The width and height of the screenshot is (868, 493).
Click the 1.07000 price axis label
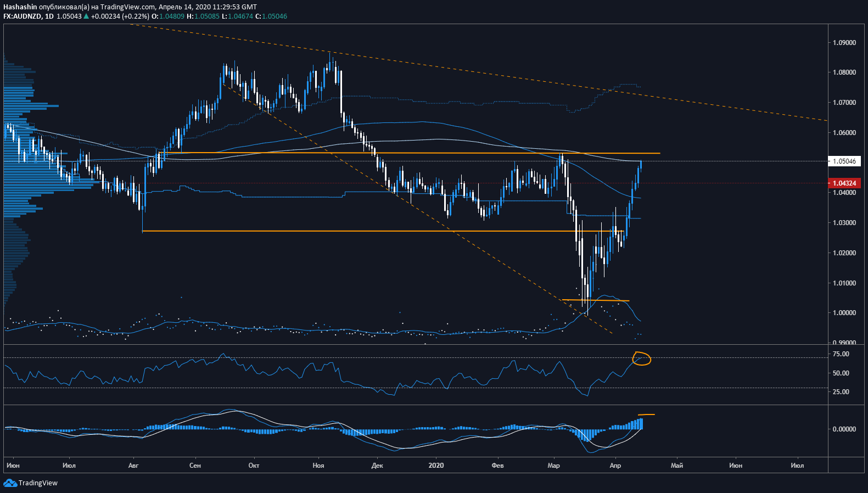tap(844, 103)
